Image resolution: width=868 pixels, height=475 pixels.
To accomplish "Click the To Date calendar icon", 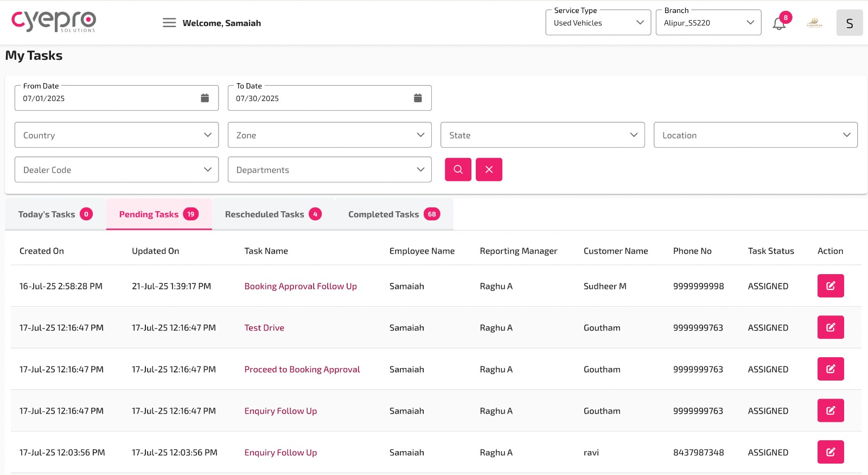I will tap(418, 98).
